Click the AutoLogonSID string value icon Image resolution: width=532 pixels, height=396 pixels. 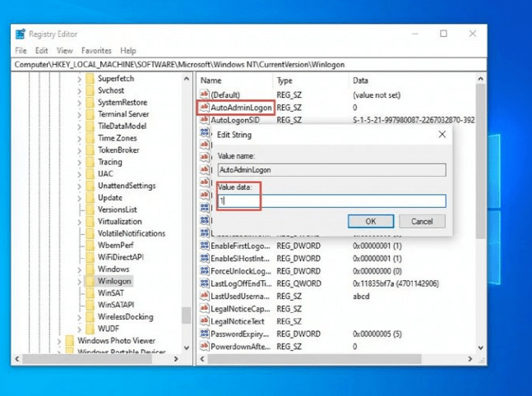click(x=204, y=120)
